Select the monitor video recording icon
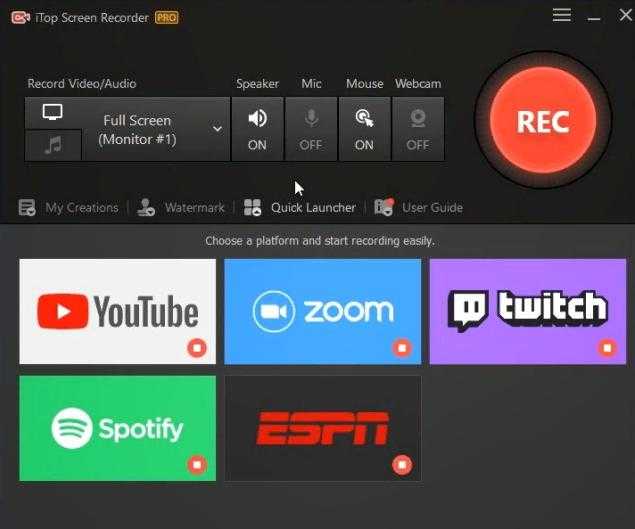635x529 pixels. [x=53, y=112]
